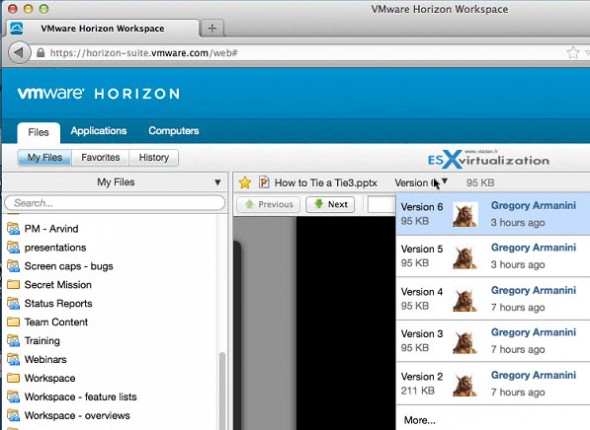Click the Team Content folder icon

click(14, 322)
